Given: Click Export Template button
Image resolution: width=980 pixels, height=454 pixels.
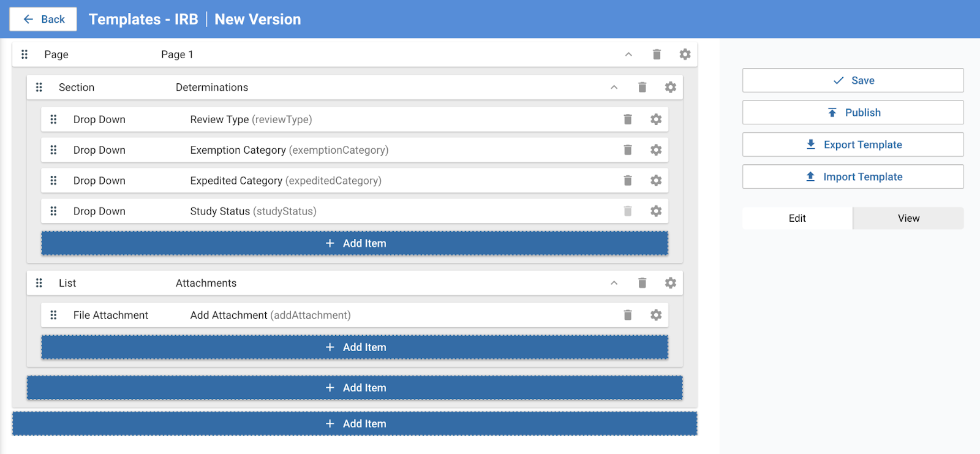Looking at the screenshot, I should [x=853, y=145].
